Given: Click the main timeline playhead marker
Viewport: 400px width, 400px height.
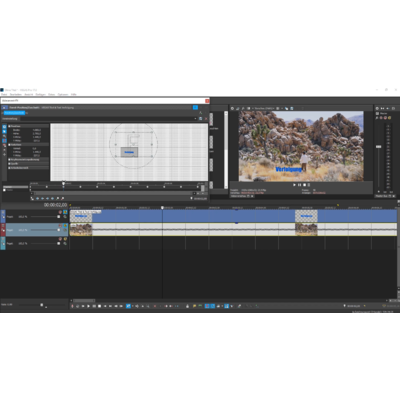Looking at the screenshot, I should (x=163, y=208).
